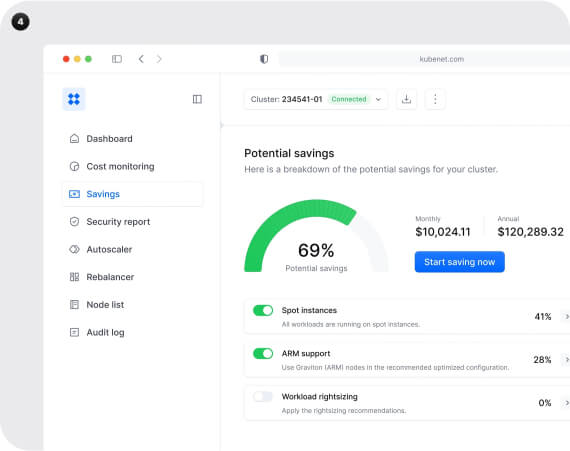The width and height of the screenshot is (570, 451).
Task: Go to Cost monitoring page
Action: 133,166
